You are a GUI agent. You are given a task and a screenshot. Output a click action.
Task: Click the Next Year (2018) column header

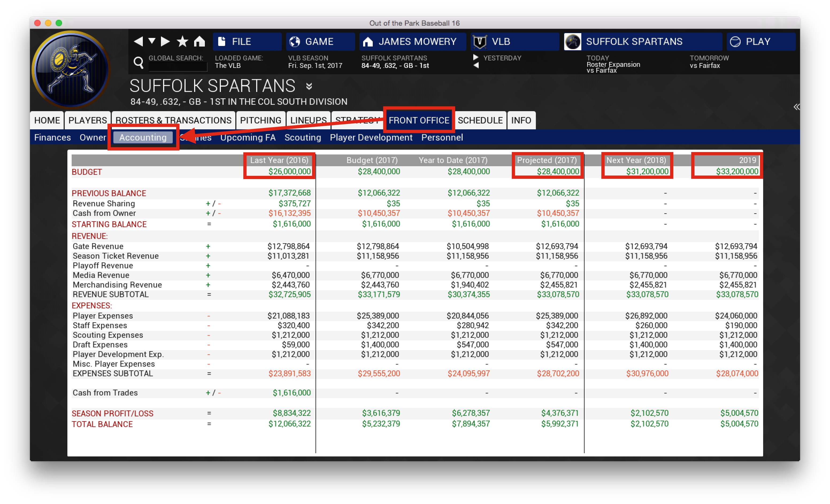coord(636,160)
